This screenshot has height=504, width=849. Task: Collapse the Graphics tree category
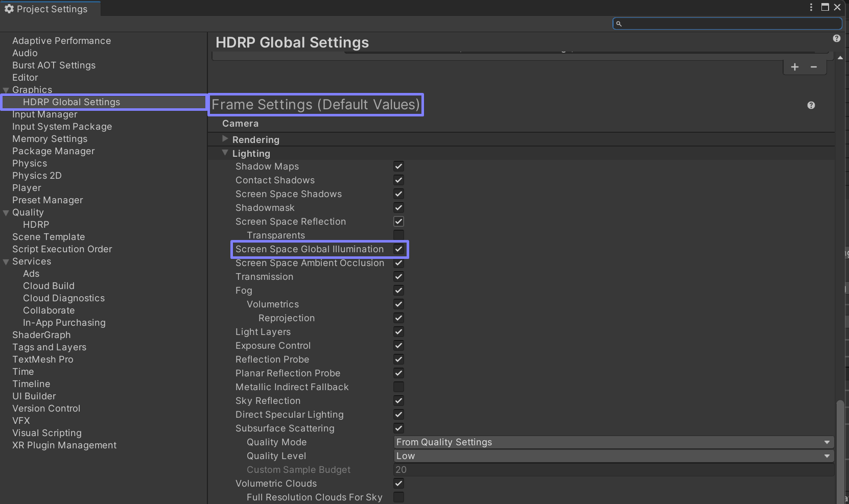click(x=6, y=90)
